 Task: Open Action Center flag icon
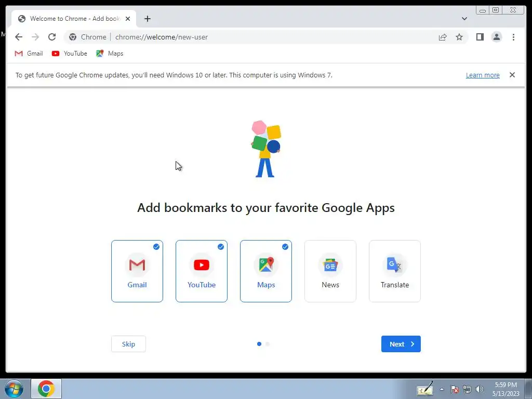(454, 389)
